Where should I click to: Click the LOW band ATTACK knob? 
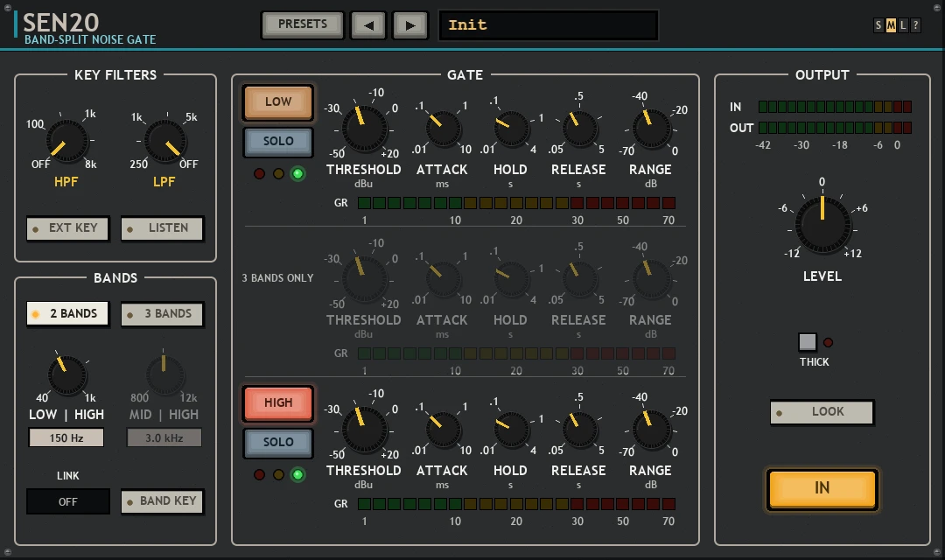(443, 129)
